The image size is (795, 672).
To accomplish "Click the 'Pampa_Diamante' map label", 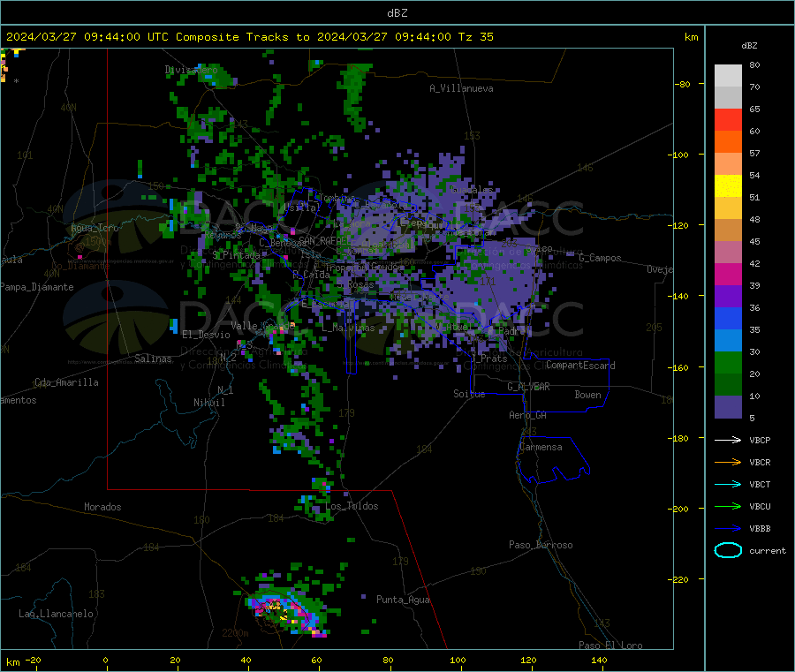I will 37,287.
